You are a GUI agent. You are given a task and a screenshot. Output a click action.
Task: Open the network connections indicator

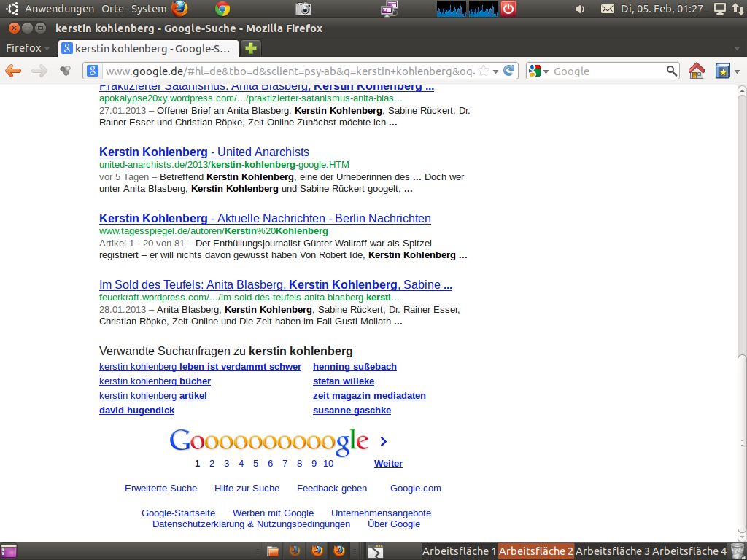coord(738,9)
